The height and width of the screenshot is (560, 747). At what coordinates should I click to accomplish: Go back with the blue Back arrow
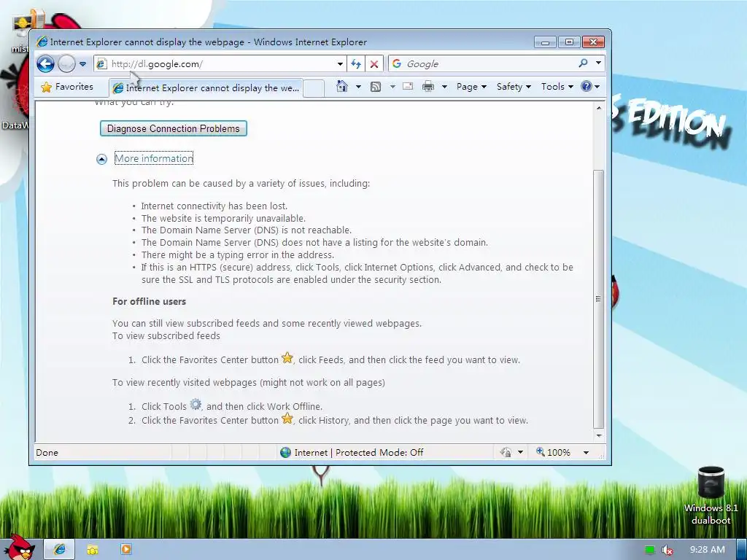pyautogui.click(x=46, y=64)
